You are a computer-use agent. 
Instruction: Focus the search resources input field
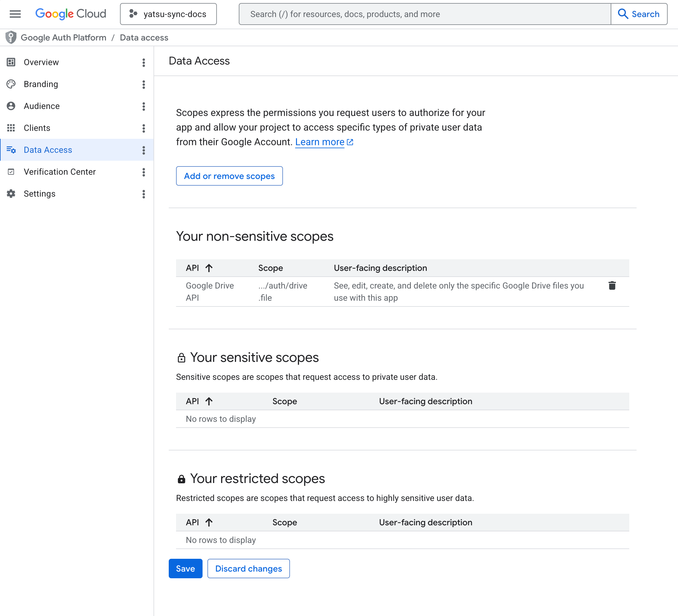424,14
